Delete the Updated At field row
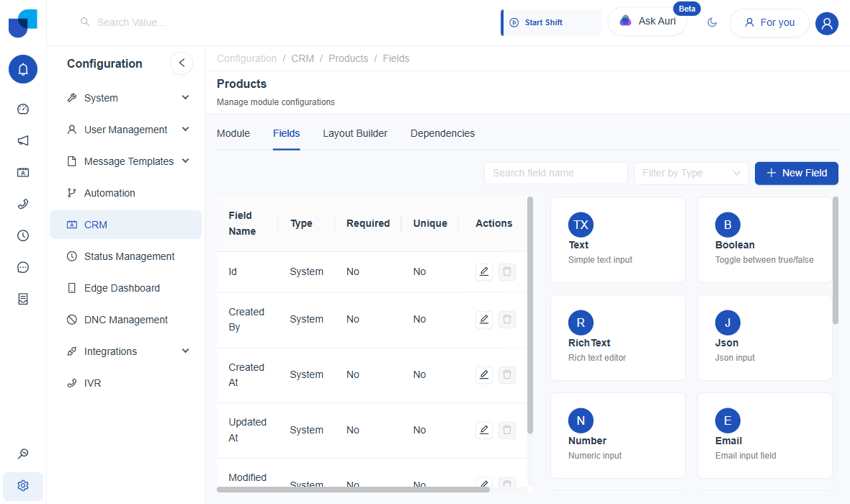The image size is (850, 504). point(507,430)
